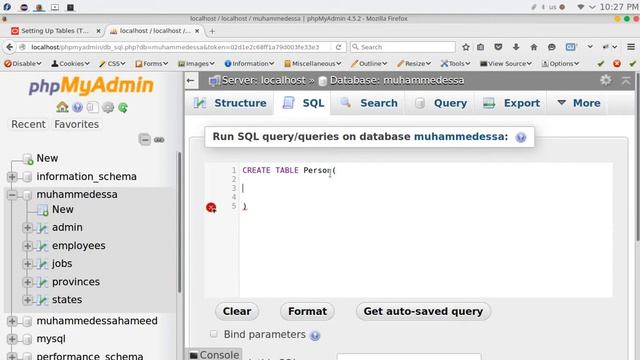Viewport: 640px width, 360px height.
Task: Click SQL query help question icon
Action: [520, 137]
